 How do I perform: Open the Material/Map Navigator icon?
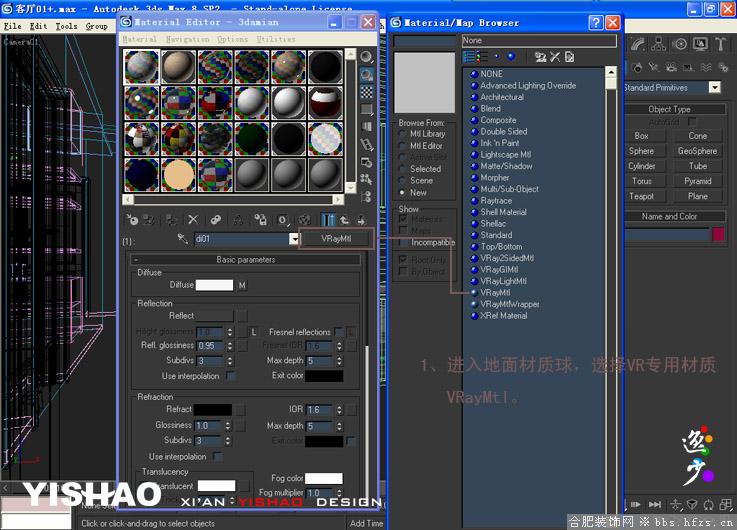click(366, 196)
